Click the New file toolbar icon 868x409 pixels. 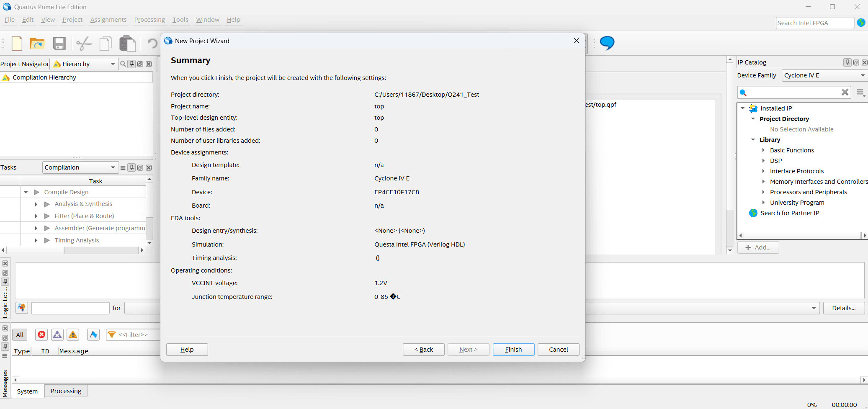pyautogui.click(x=17, y=43)
